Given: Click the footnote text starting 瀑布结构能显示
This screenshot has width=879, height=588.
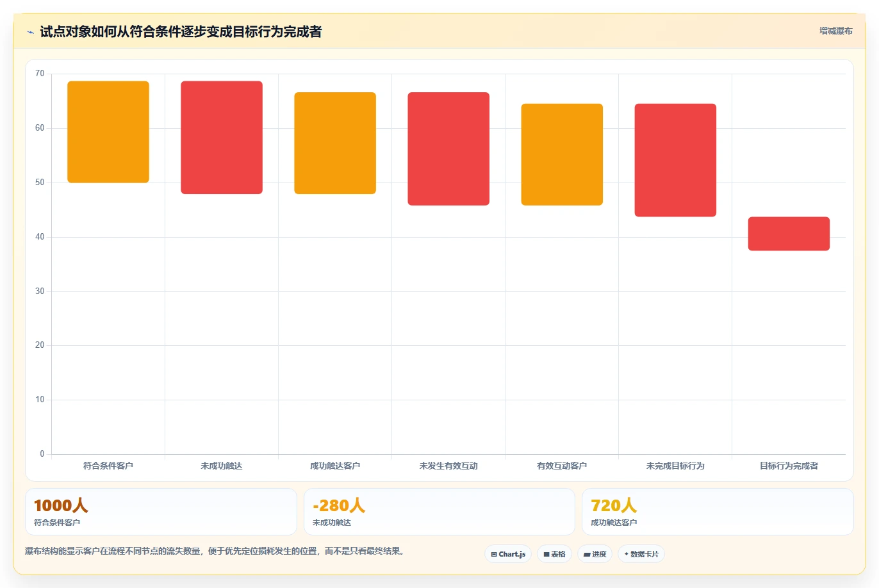Looking at the screenshot, I should click(x=216, y=551).
